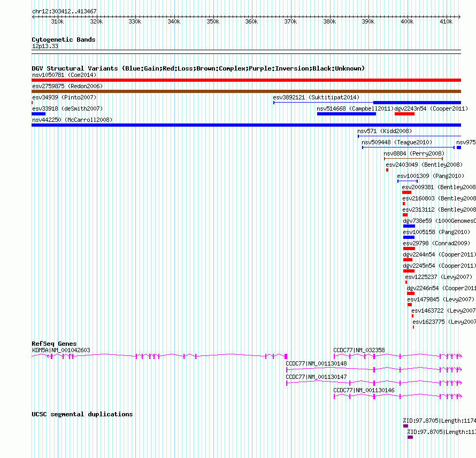Select the DGV Structural Variants track heading
476x458 pixels.
tap(198, 68)
